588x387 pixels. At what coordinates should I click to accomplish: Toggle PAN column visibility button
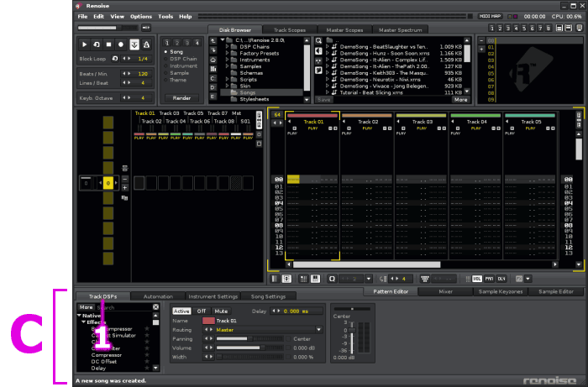pyautogui.click(x=489, y=279)
